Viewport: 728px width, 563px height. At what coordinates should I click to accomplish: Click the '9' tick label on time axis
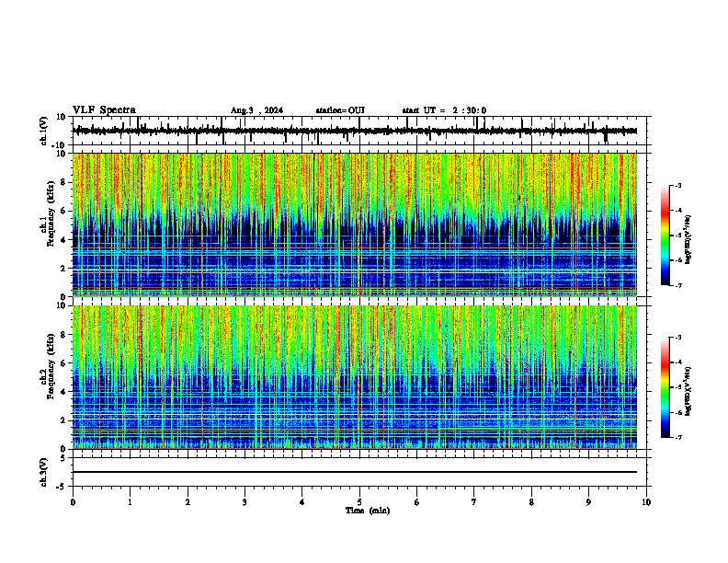588,502
